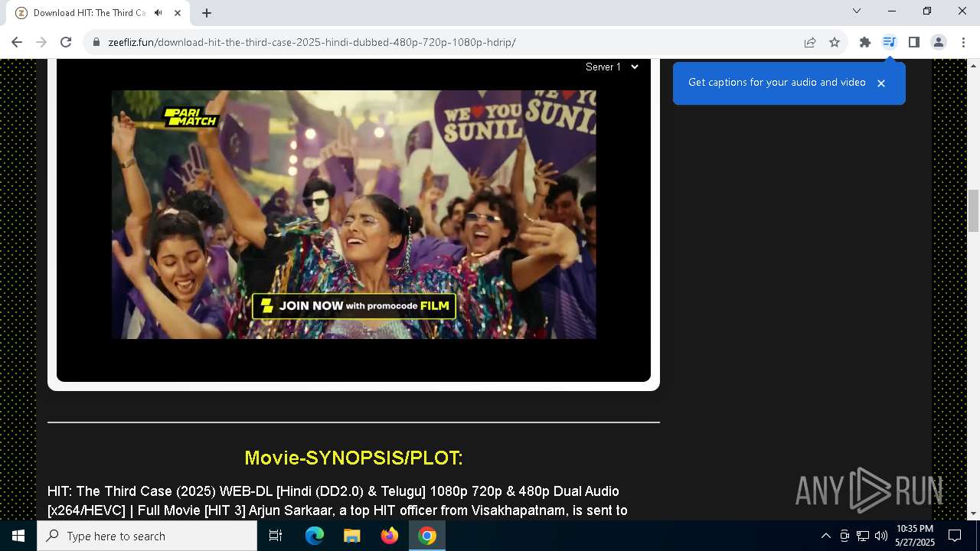The width and height of the screenshot is (980, 551).
Task: Click the scrollbar down arrow
Action: tap(973, 514)
